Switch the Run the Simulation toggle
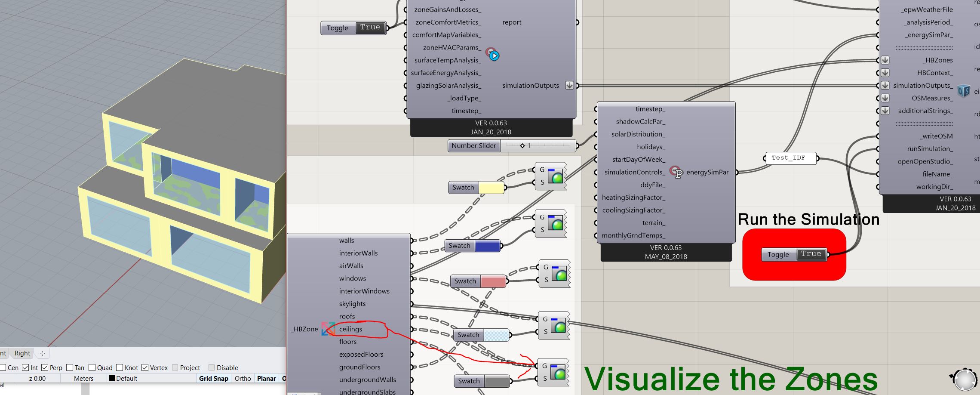Image resolution: width=980 pixels, height=395 pixels. [x=811, y=254]
